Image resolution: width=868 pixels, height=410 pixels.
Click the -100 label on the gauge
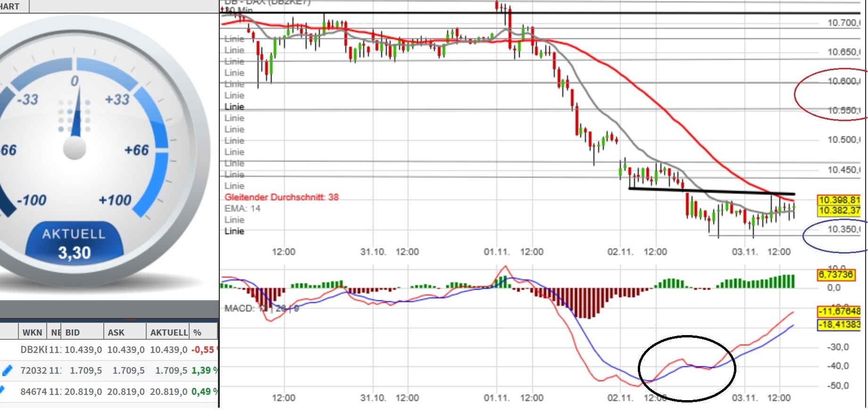(31, 200)
